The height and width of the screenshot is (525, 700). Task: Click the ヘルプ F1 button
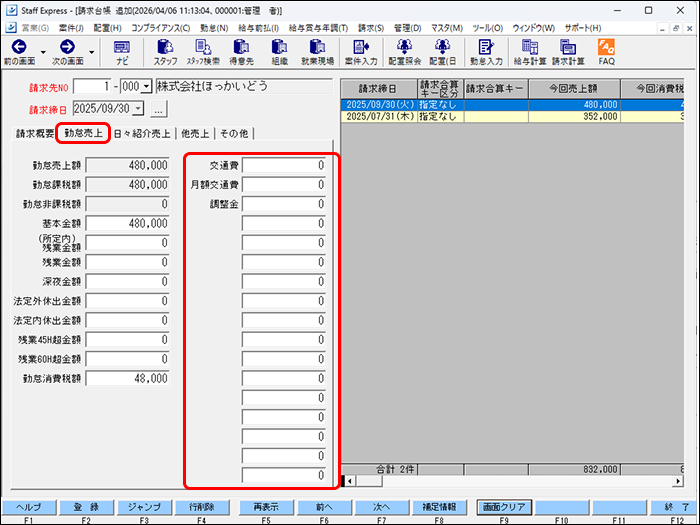[29, 507]
